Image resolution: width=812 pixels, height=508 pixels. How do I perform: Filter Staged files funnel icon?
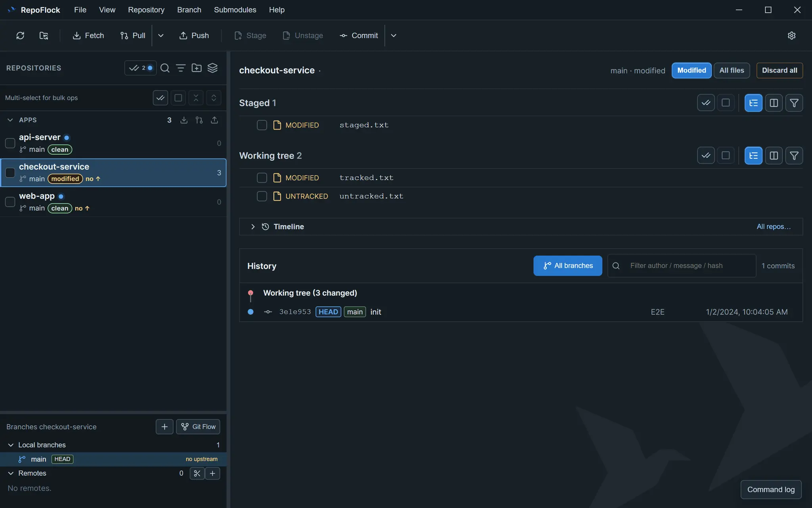tap(794, 103)
